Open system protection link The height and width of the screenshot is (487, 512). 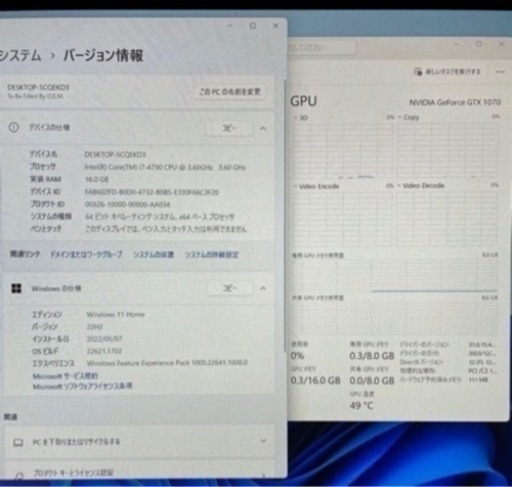154,255
